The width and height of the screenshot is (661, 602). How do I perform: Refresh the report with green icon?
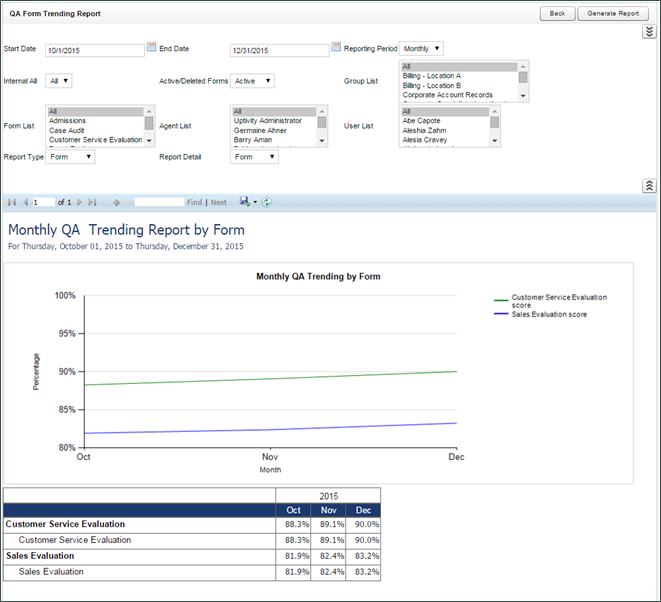coord(267,202)
